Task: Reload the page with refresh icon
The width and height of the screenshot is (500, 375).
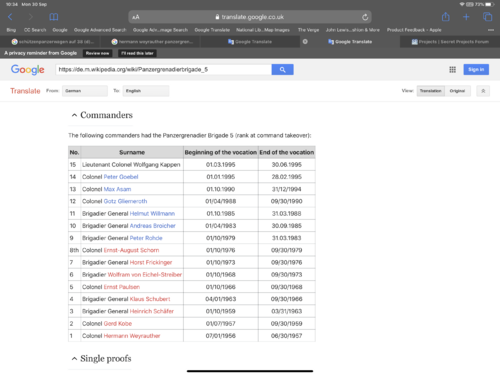Action: point(365,17)
